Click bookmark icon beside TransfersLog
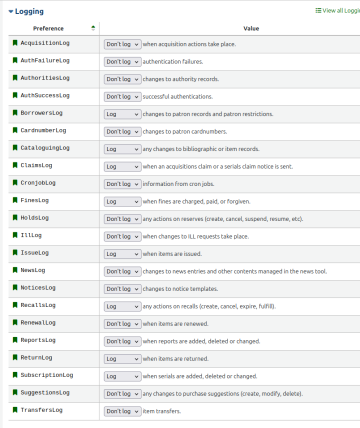Screen dimensions: 360x428 pos(15,410)
